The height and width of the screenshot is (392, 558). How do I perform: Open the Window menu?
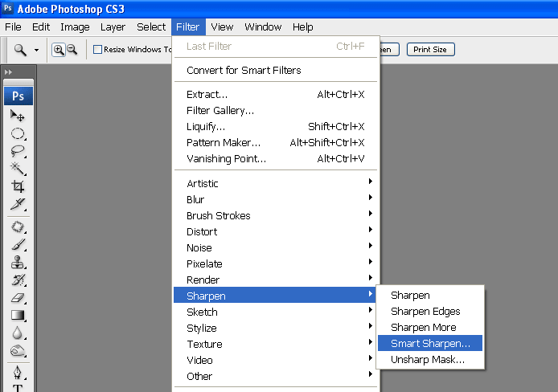(263, 27)
